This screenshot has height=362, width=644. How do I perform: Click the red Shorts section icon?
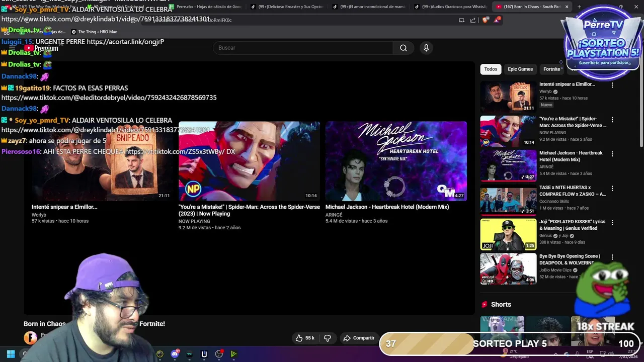click(485, 304)
